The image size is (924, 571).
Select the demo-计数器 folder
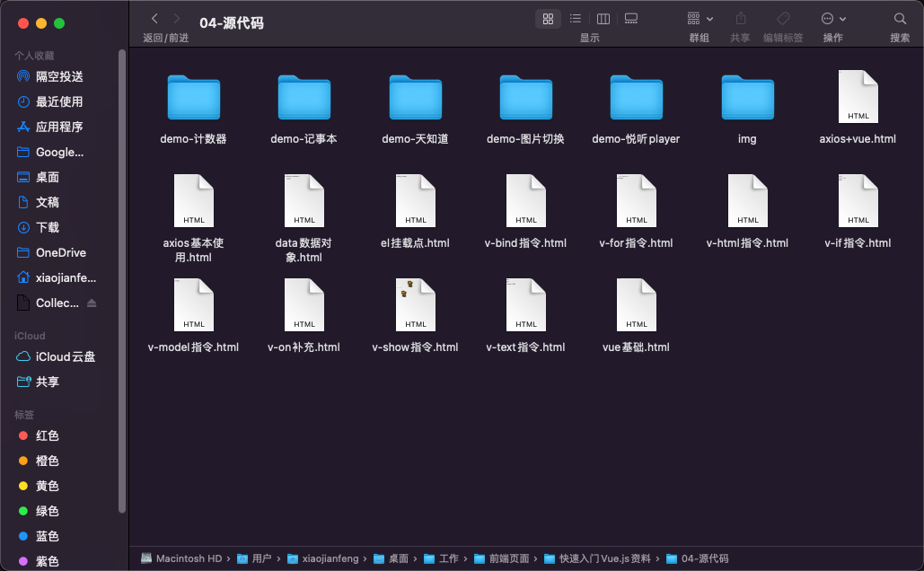click(193, 109)
